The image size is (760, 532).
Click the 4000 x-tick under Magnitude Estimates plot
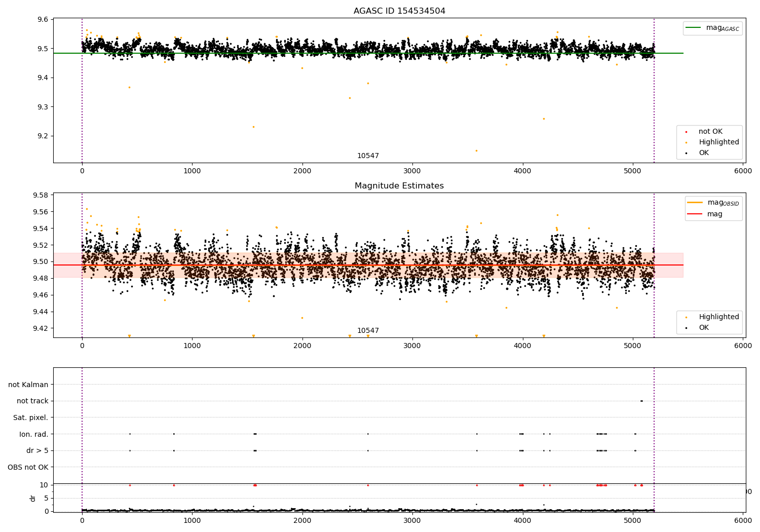[x=523, y=346]
